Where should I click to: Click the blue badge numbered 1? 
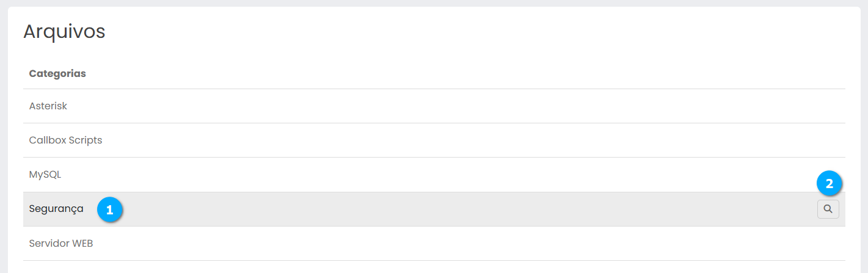tap(110, 209)
